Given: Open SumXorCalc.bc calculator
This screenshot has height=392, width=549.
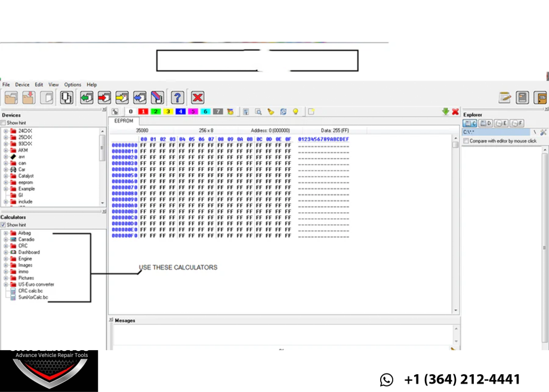Looking at the screenshot, I should [x=33, y=298].
